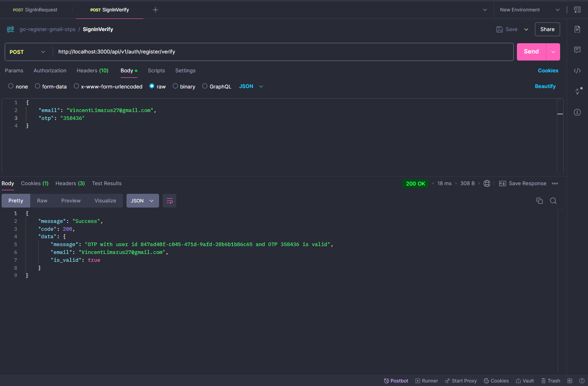Open Postbot in the status bar
This screenshot has width=588, height=386.
[396, 381]
